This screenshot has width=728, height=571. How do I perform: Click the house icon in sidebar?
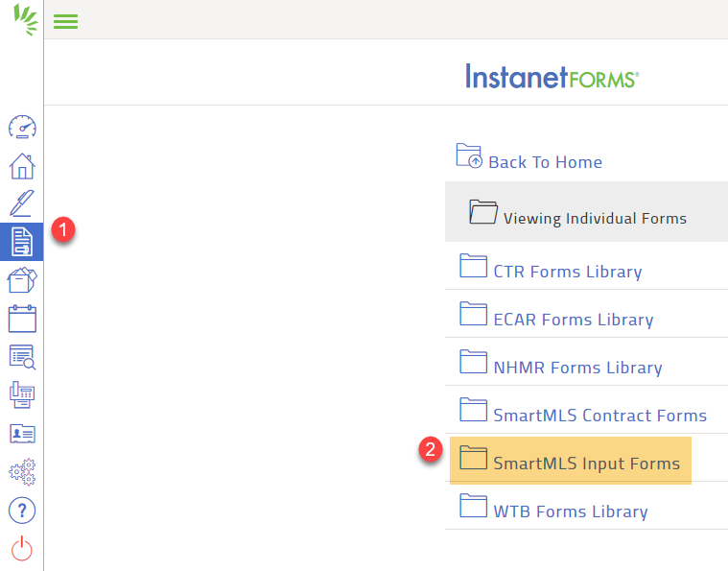(x=21, y=165)
